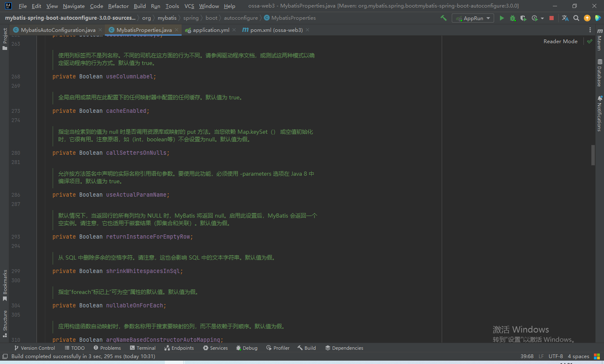Open the Profiler tool window

pyautogui.click(x=278, y=348)
